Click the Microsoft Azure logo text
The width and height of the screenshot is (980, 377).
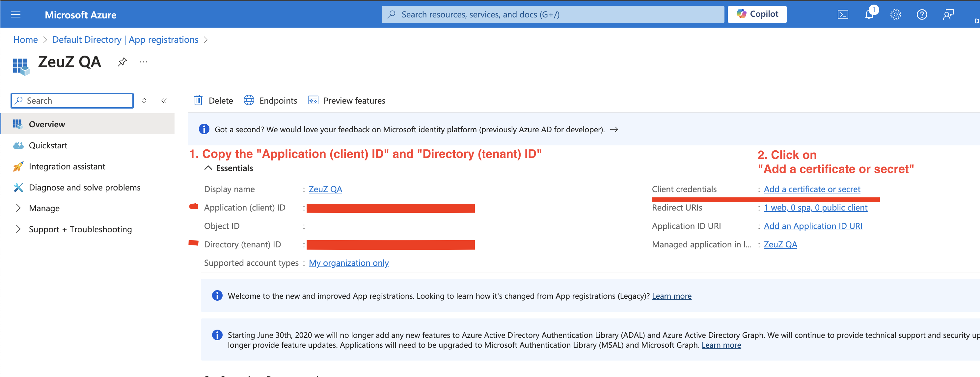point(80,15)
